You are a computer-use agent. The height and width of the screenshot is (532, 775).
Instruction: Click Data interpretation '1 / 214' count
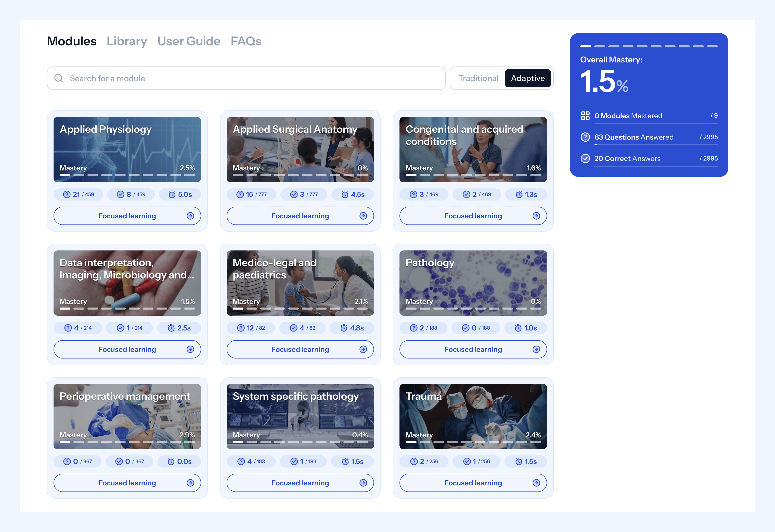[134, 328]
